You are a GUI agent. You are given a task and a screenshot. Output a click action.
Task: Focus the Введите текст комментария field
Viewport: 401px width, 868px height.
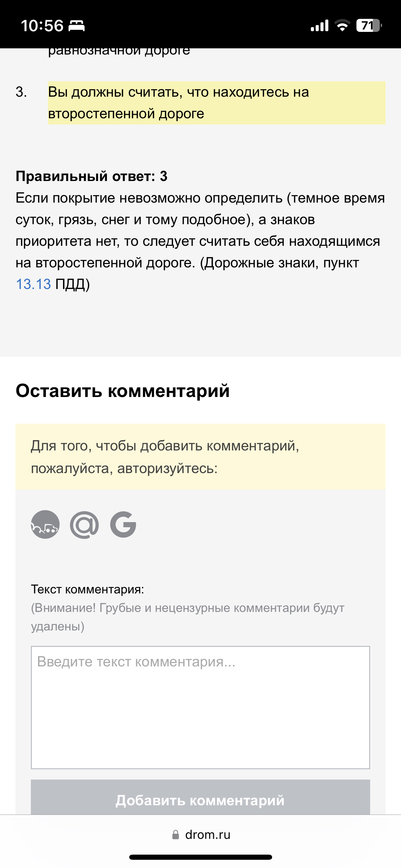point(200,708)
